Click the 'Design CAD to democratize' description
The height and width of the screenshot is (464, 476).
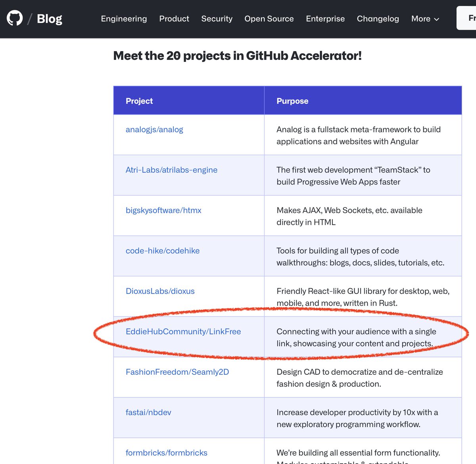(x=360, y=378)
